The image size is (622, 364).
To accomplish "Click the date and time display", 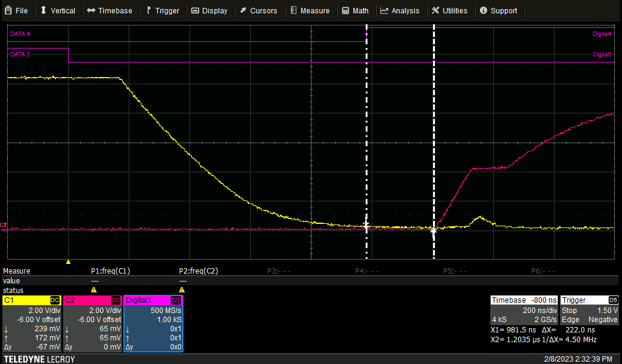I will coord(578,359).
